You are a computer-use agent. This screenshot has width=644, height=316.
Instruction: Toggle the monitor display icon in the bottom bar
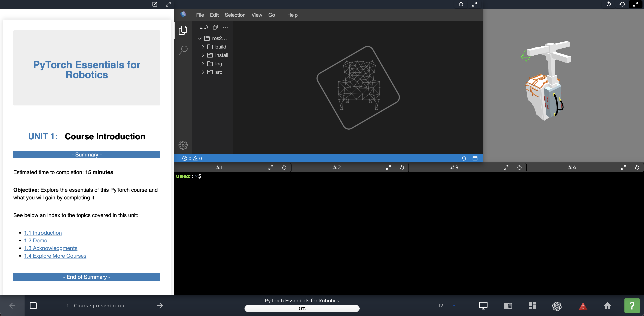[x=483, y=305]
